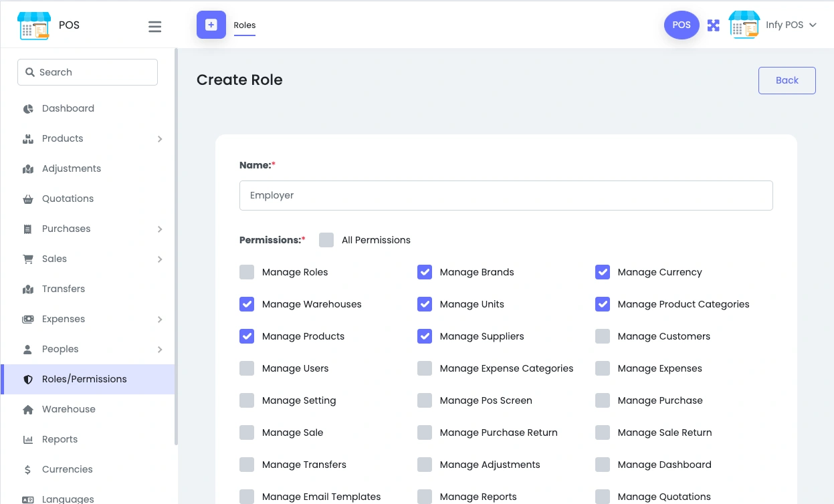The width and height of the screenshot is (834, 504).
Task: Enable the All Permissions checkbox
Action: [x=326, y=240]
